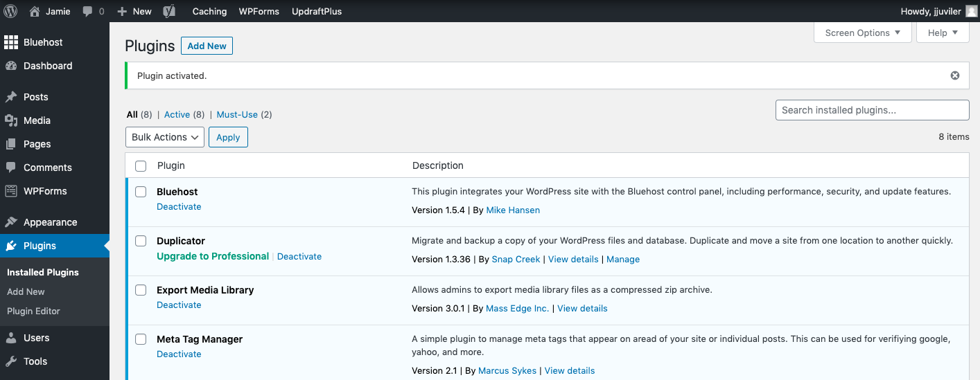Click the Search installed plugins field
Screen dimensions: 980x380
click(871, 110)
